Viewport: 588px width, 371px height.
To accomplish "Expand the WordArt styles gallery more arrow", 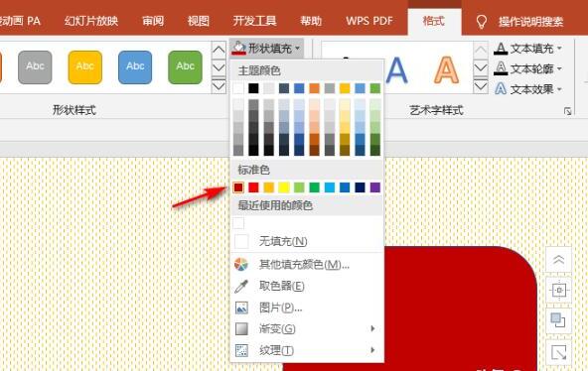I will click(x=481, y=86).
